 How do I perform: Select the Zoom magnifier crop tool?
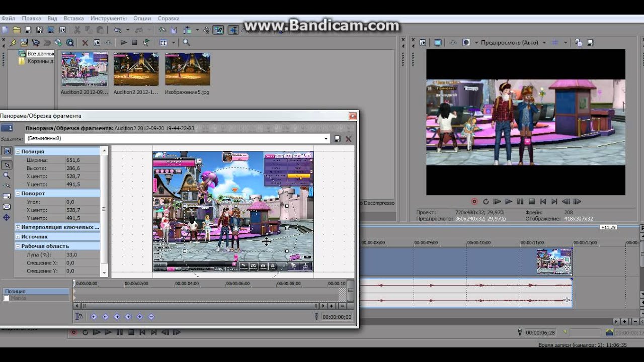click(7, 175)
